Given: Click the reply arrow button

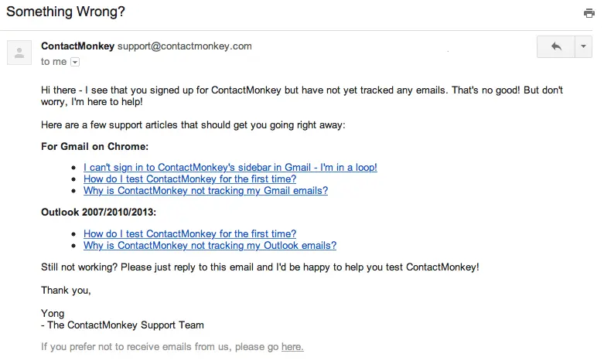Looking at the screenshot, I should [x=555, y=47].
